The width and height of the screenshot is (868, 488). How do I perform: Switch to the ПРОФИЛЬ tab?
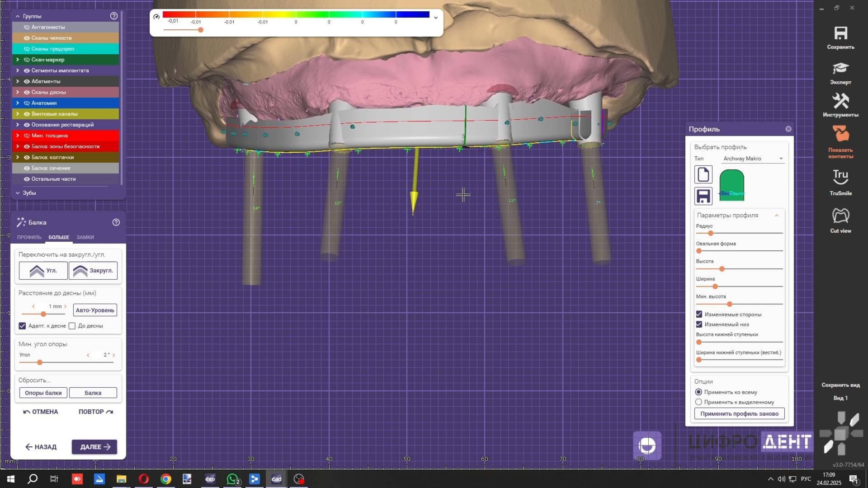29,237
